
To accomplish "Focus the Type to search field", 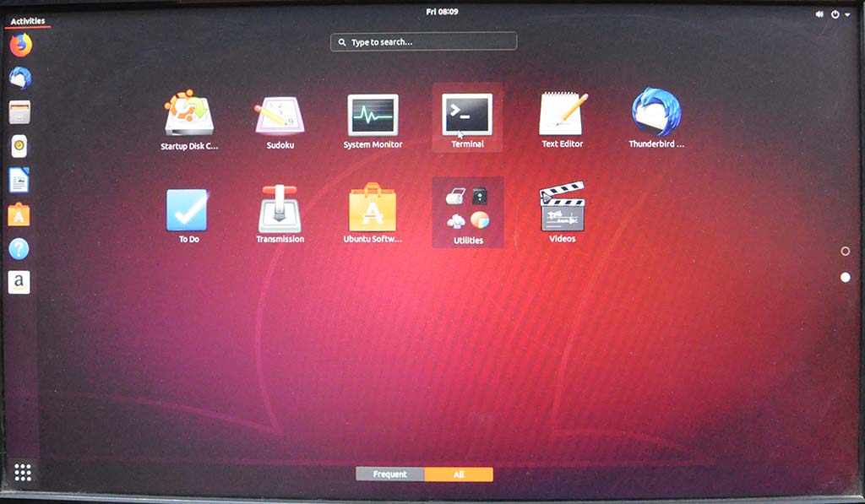I will pos(424,42).
